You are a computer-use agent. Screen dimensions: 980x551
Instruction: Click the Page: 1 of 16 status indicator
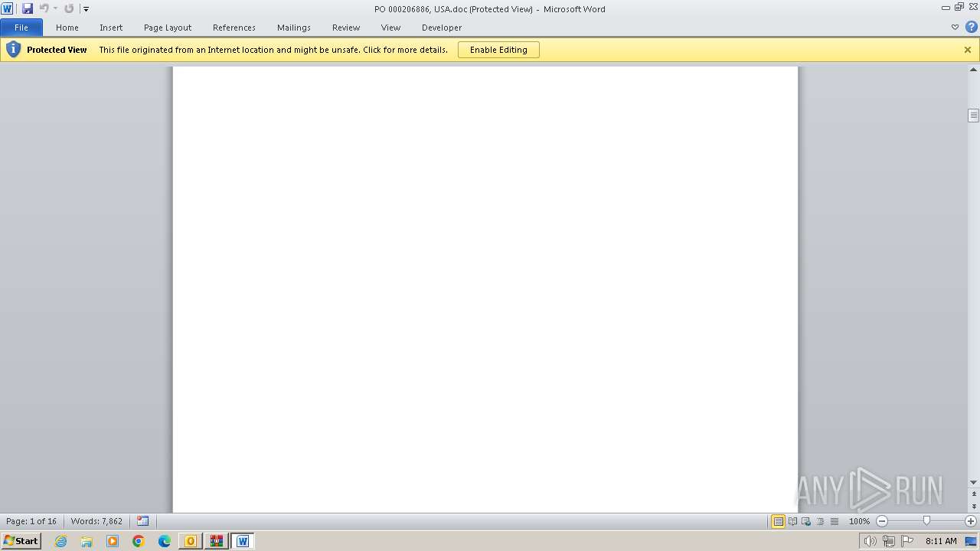click(x=31, y=521)
